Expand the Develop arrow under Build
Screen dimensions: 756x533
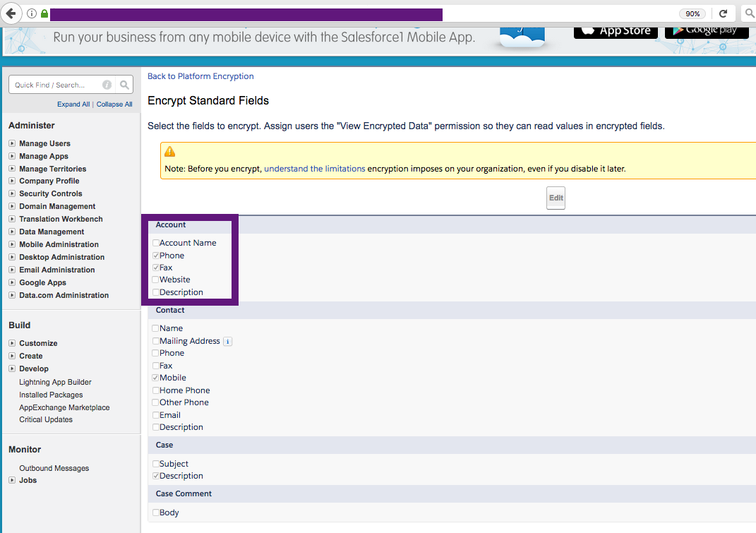pos(12,369)
